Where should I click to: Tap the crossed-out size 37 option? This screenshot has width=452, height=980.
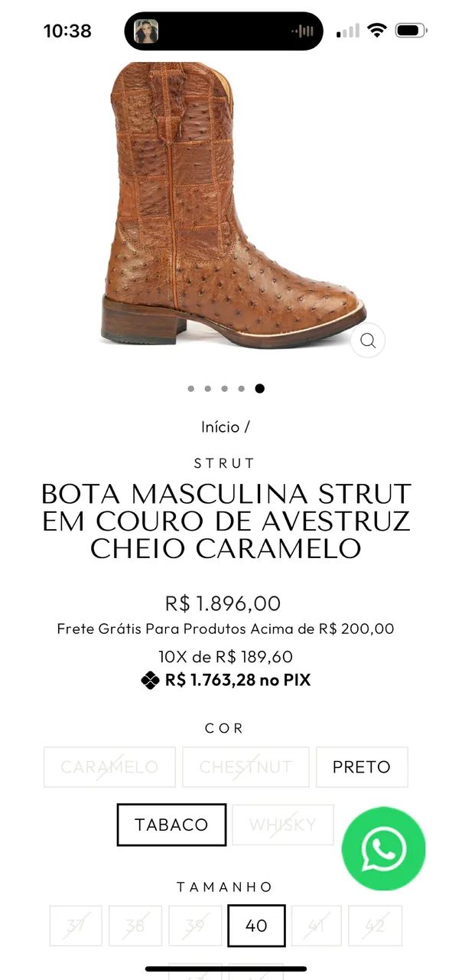(75, 926)
